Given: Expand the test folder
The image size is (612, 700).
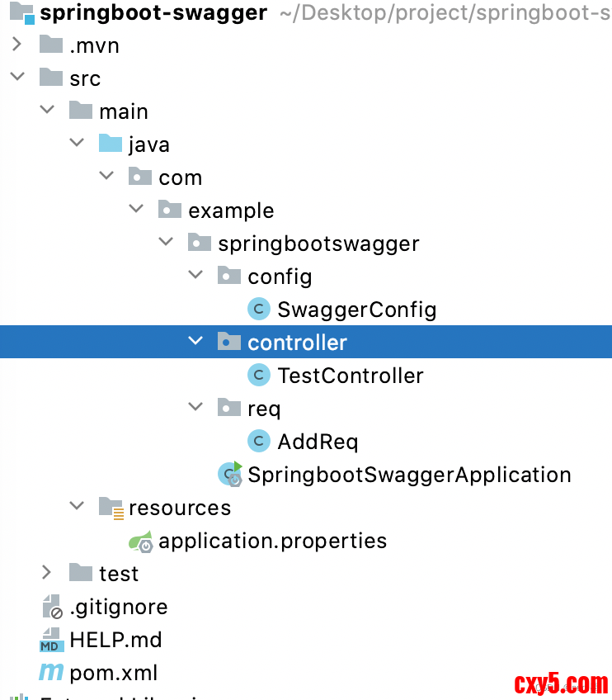Looking at the screenshot, I should click(47, 573).
